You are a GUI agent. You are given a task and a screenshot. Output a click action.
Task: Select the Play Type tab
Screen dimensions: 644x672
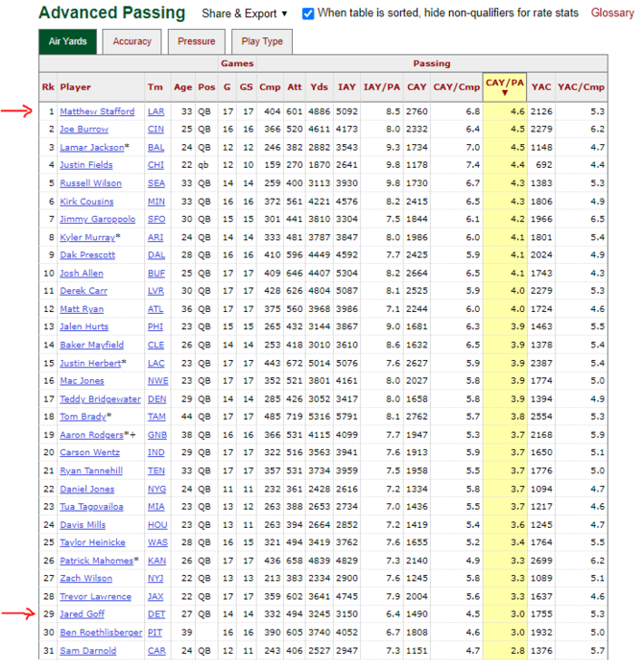point(262,42)
